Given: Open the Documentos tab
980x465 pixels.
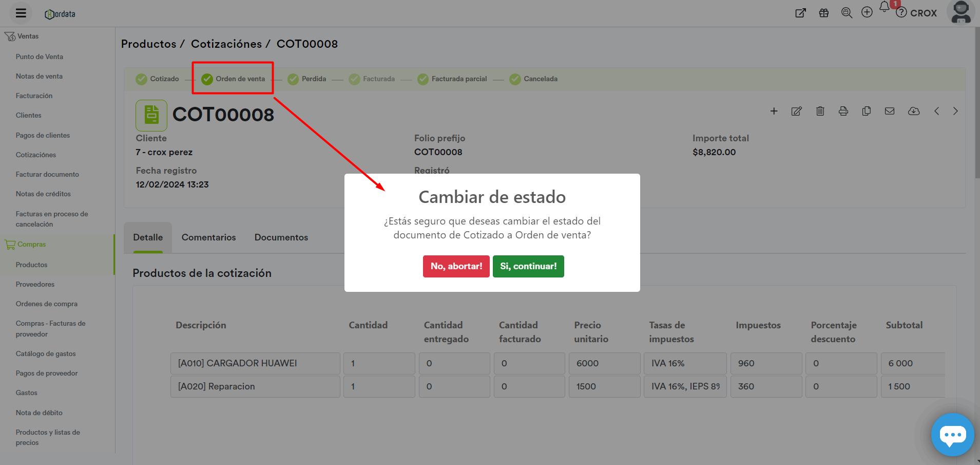Looking at the screenshot, I should [281, 237].
